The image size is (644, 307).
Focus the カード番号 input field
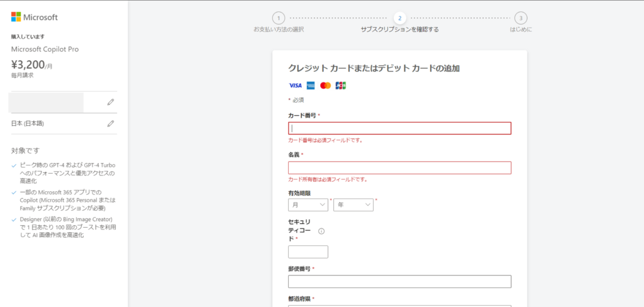pyautogui.click(x=399, y=128)
